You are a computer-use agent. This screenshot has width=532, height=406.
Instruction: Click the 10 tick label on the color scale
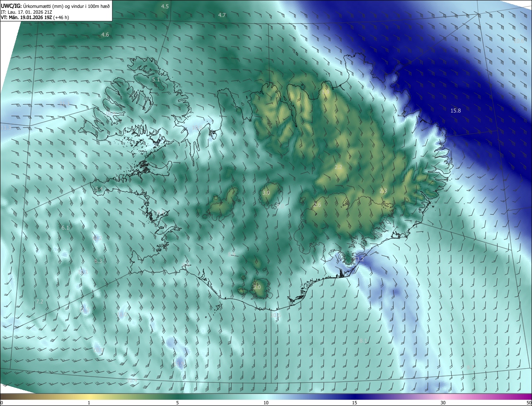pos(266,403)
